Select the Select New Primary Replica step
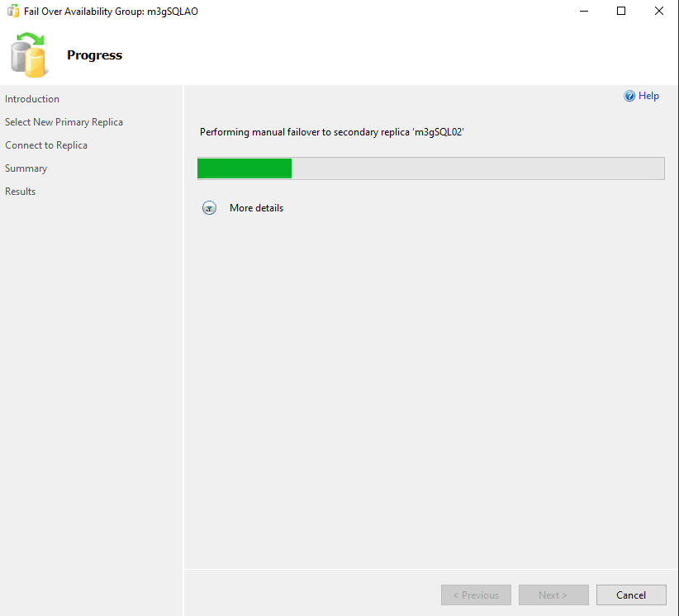Image resolution: width=679 pixels, height=616 pixels. tap(64, 122)
